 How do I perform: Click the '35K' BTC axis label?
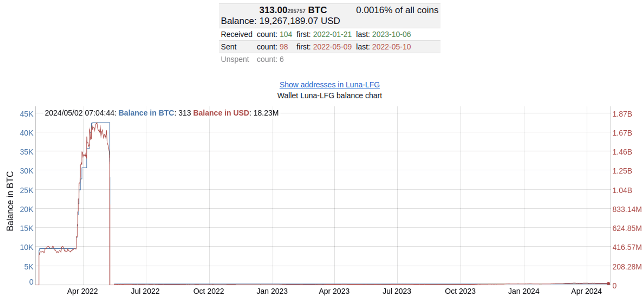point(26,152)
